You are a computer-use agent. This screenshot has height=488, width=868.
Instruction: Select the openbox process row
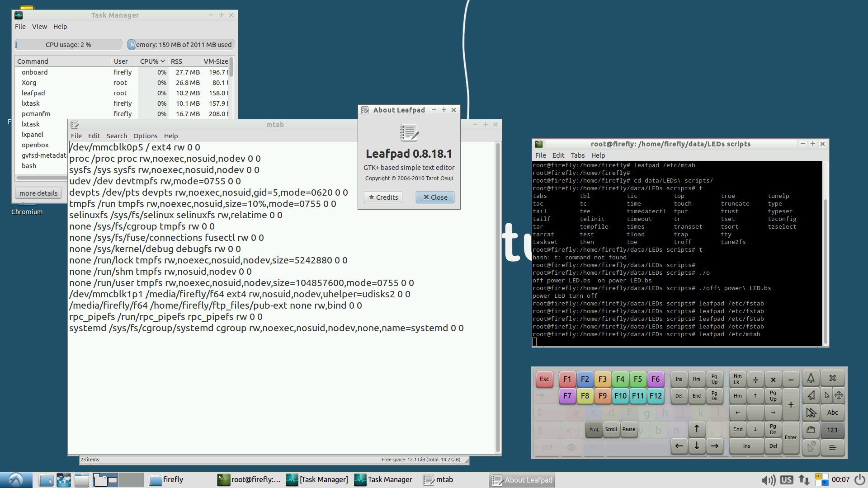[x=42, y=145]
